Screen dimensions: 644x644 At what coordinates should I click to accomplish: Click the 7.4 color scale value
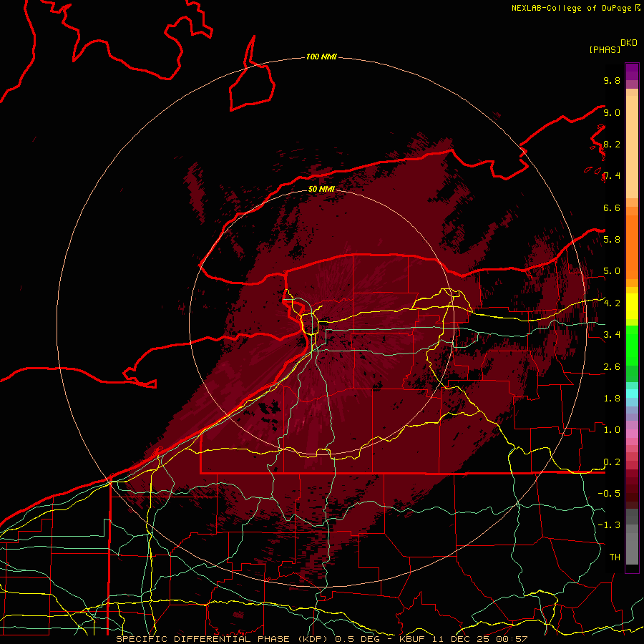tap(612, 176)
